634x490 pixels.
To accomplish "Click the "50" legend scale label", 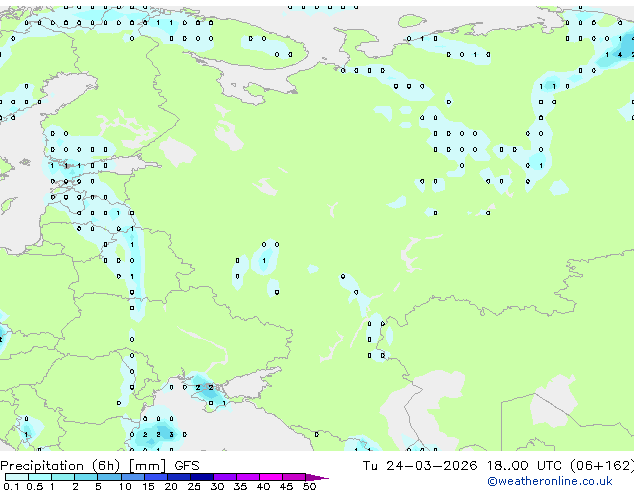I will [x=309, y=486].
